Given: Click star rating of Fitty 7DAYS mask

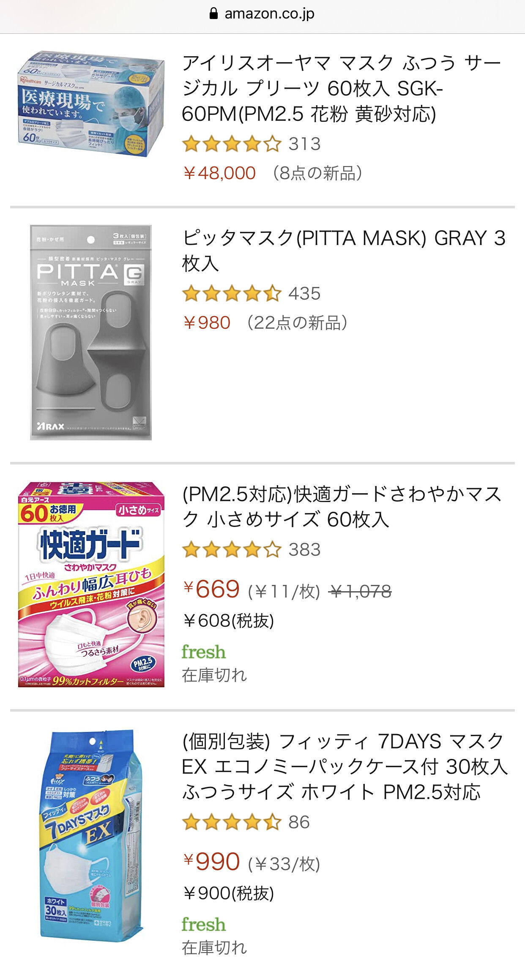Looking at the screenshot, I should pos(232,822).
